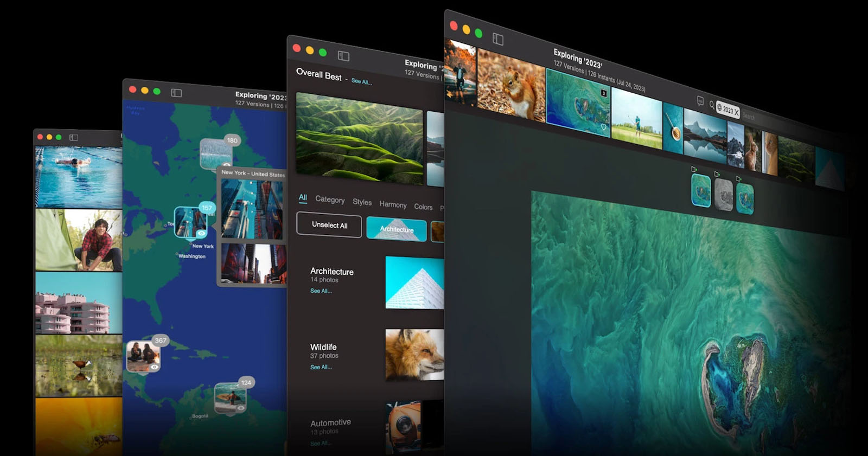The image size is (868, 456).
Task: Switch to the All tab
Action: pyautogui.click(x=303, y=197)
